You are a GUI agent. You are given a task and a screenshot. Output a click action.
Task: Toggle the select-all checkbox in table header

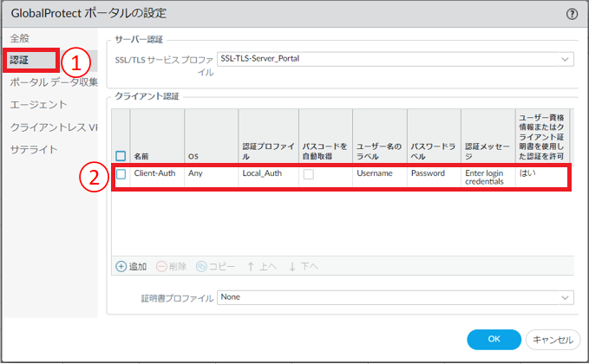(121, 156)
